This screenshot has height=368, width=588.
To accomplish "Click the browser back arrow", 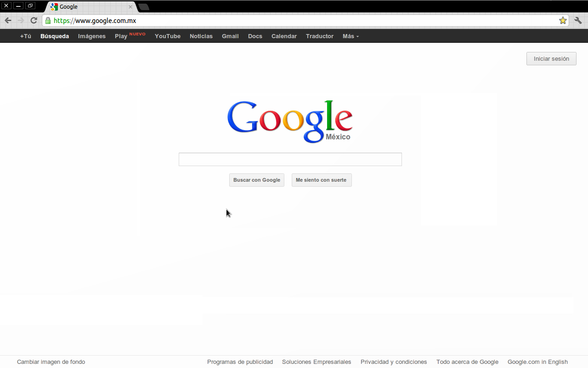I will pos(8,20).
